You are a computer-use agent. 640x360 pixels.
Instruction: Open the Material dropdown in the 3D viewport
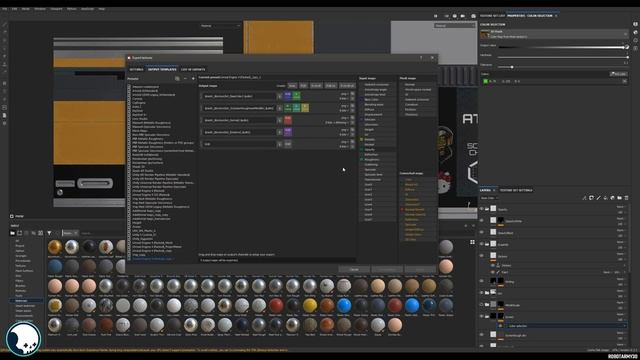coord(220,26)
